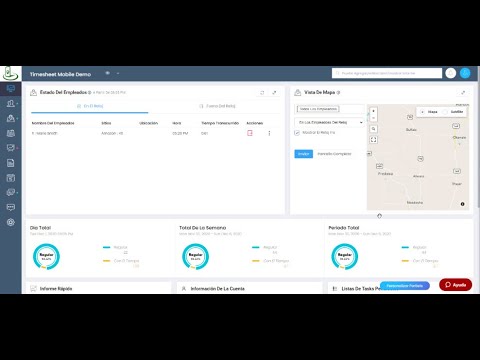Expand the Vista De Mapa panel

[463, 92]
